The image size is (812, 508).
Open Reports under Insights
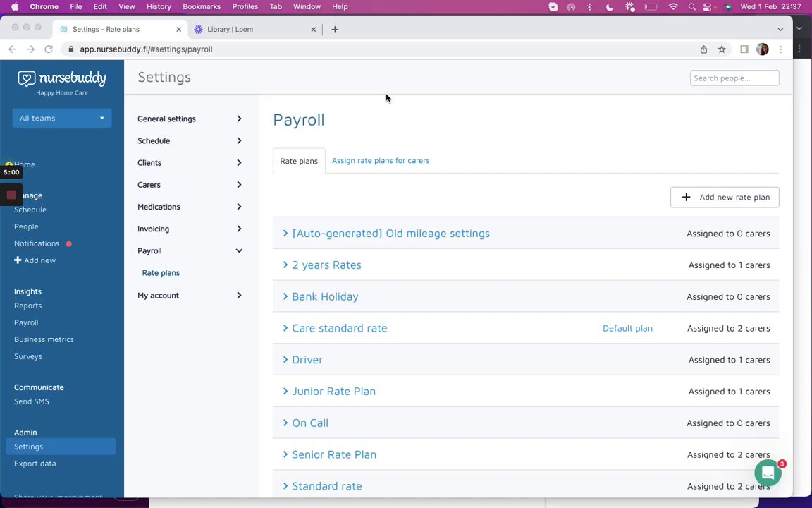[28, 306]
